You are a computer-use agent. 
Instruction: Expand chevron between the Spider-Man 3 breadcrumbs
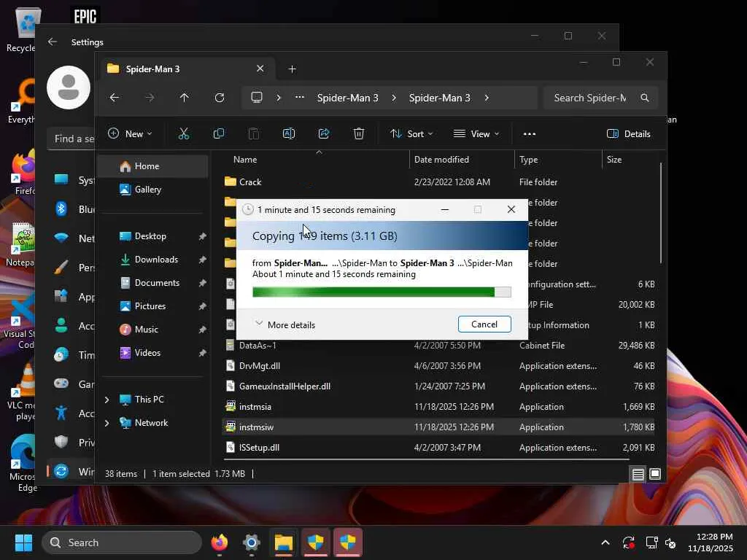(x=393, y=98)
